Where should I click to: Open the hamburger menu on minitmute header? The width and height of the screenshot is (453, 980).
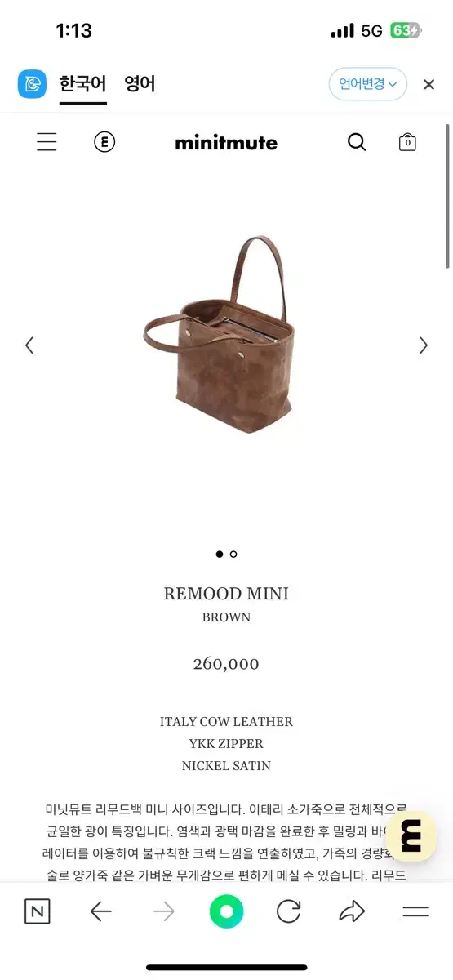click(47, 142)
